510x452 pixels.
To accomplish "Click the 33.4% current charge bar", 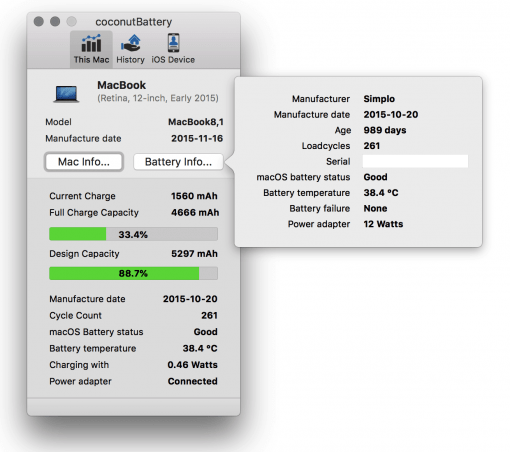I will tap(133, 234).
